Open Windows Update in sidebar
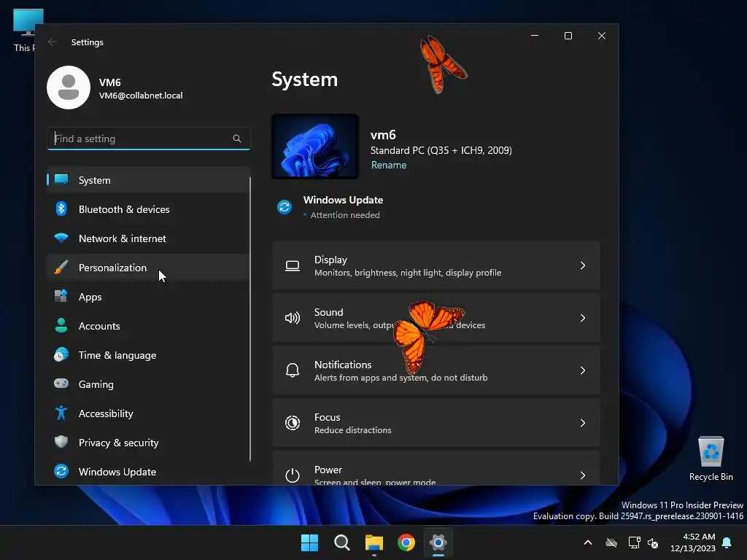The image size is (747, 560). [x=148, y=472]
